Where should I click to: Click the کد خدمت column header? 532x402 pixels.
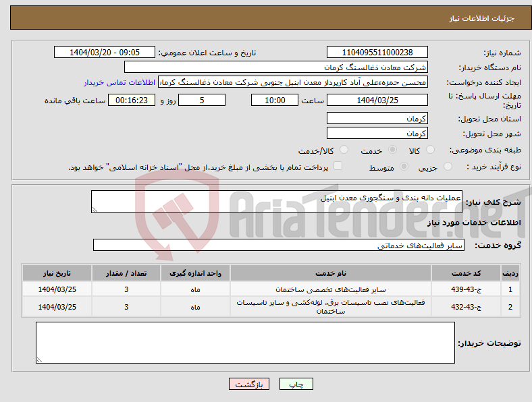(x=467, y=273)
